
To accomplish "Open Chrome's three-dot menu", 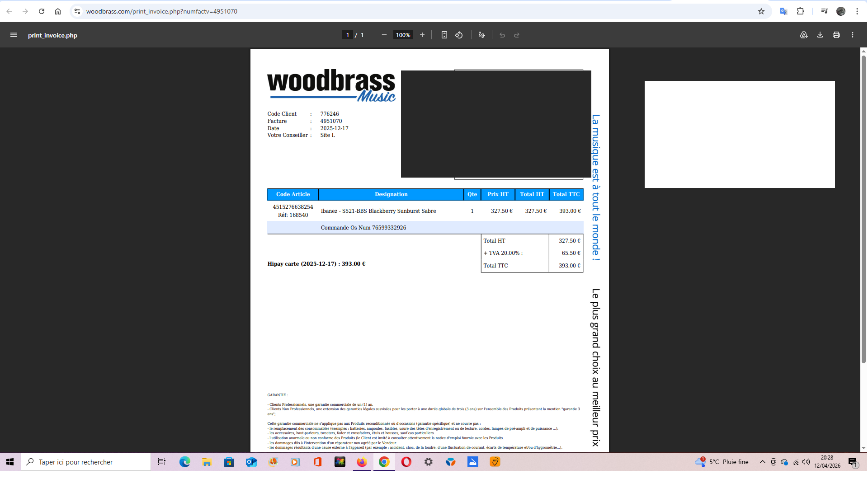I will tap(857, 11).
